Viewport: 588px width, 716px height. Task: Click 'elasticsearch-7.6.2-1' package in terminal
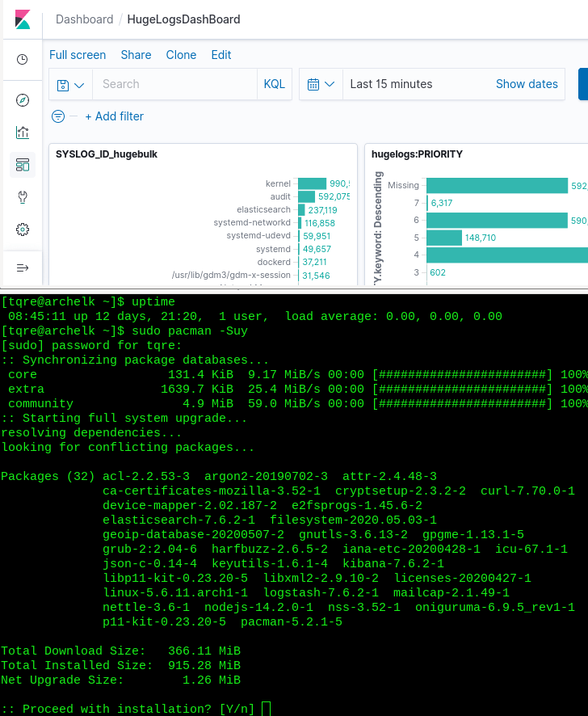[x=179, y=520]
